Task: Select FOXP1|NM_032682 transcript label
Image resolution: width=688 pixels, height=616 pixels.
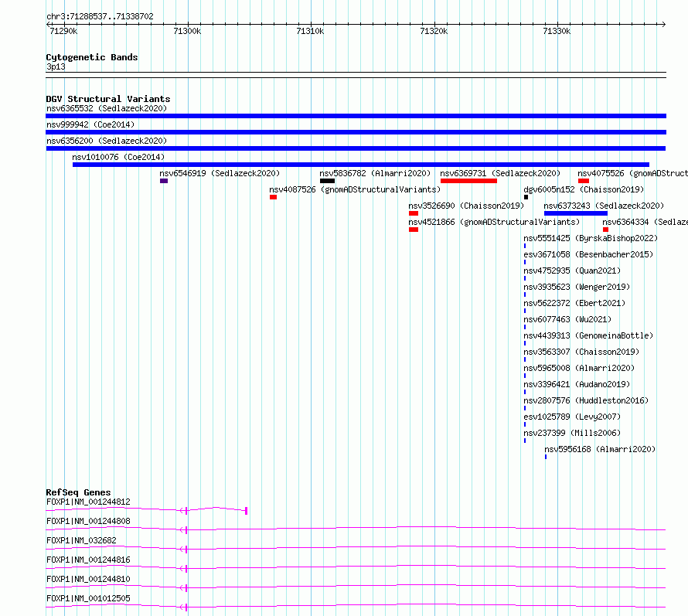Action: point(81,540)
